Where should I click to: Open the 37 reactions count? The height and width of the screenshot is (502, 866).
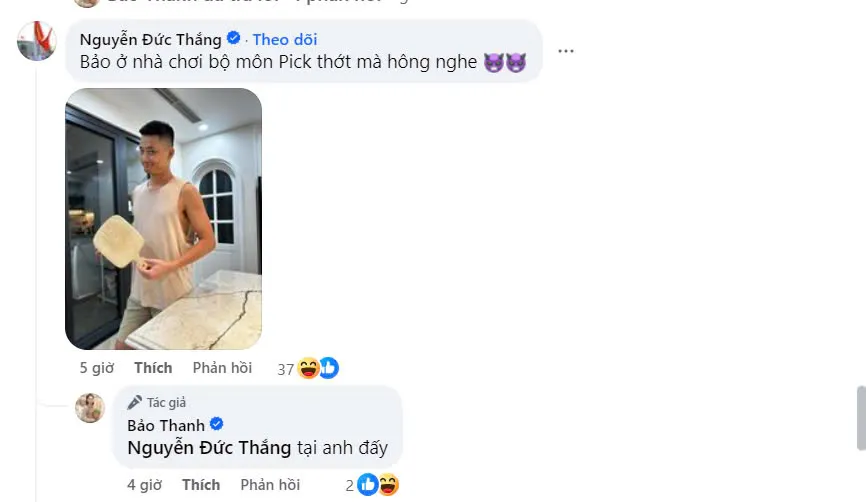pyautogui.click(x=285, y=369)
